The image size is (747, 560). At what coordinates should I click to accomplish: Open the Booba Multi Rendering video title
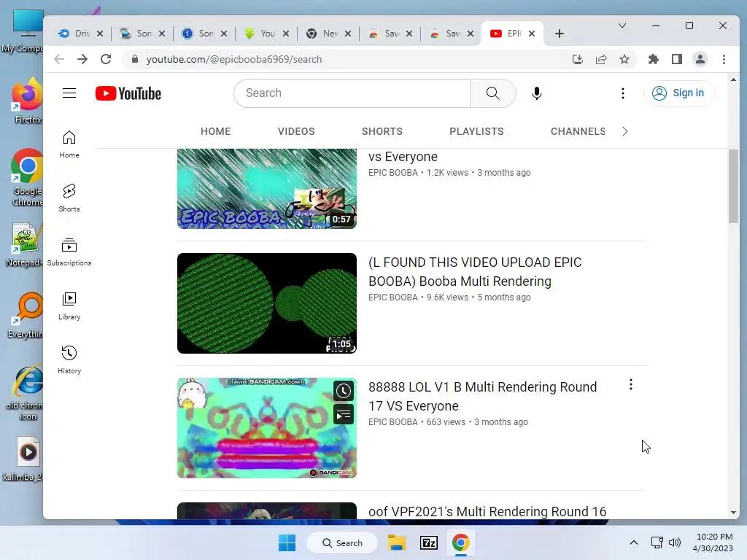tap(475, 272)
